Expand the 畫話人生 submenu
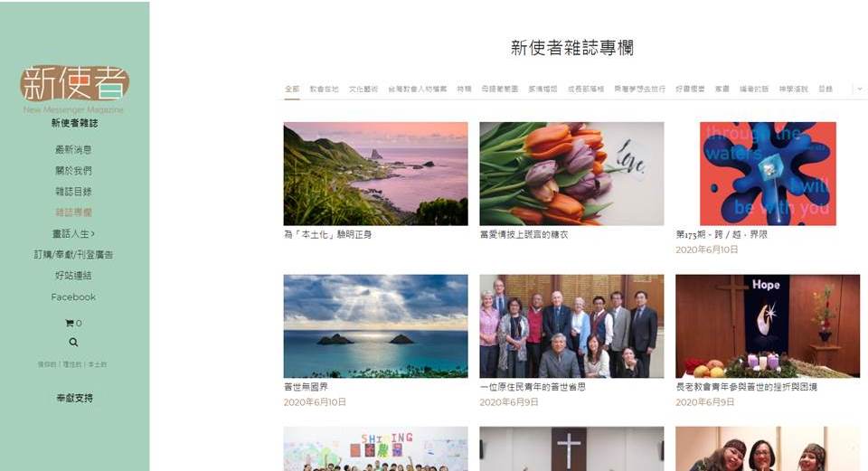Viewport: 868px width, 471px height. (73, 233)
